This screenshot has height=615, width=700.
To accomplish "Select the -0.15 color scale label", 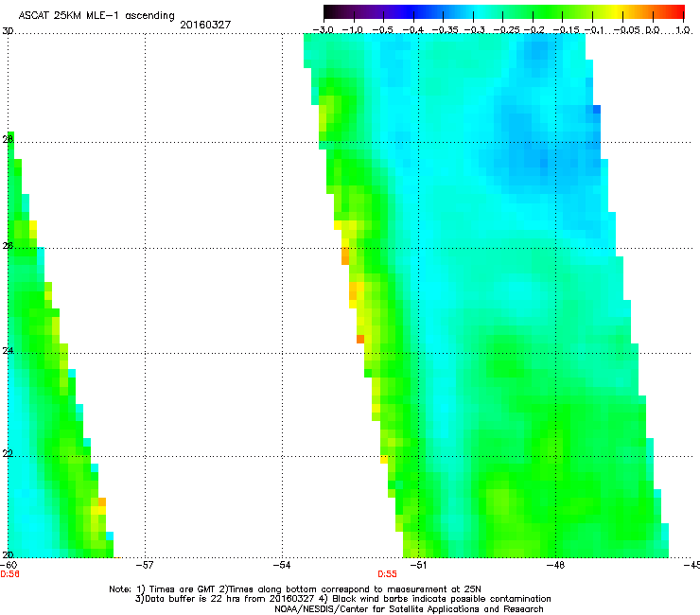I will (566, 30).
